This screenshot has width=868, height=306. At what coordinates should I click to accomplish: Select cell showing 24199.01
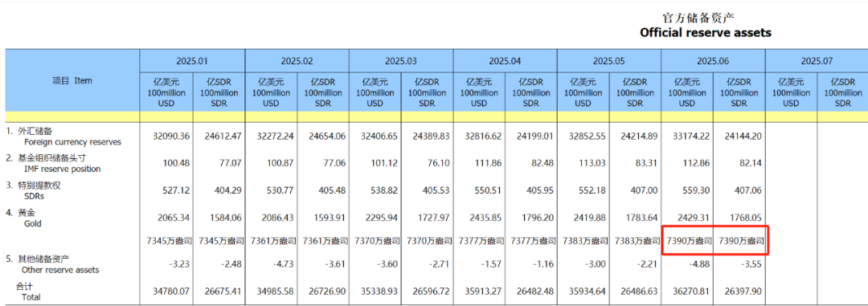click(534, 136)
